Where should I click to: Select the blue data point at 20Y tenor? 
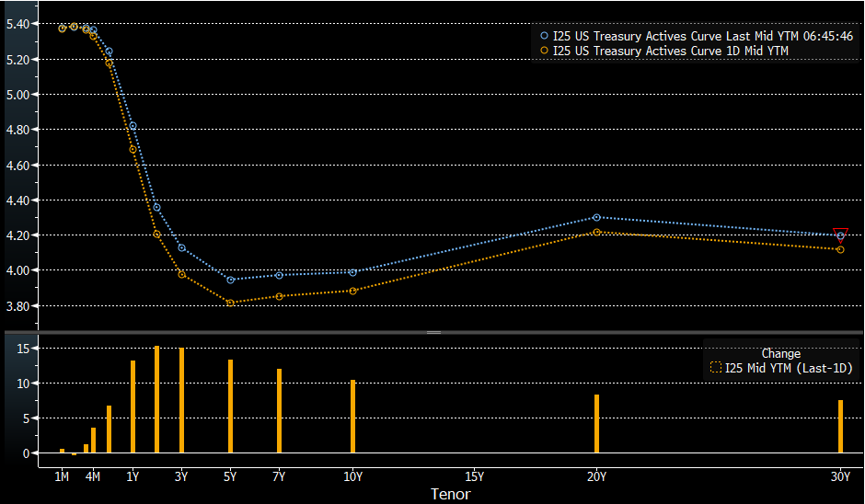(596, 218)
